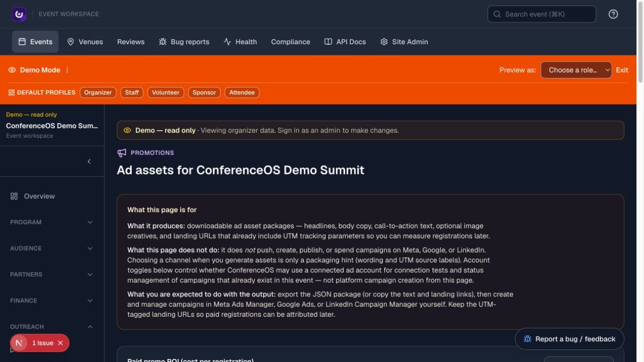Click the ConferenceOS Demo Sum... workspace title
This screenshot has height=362, width=644.
[x=52, y=126]
